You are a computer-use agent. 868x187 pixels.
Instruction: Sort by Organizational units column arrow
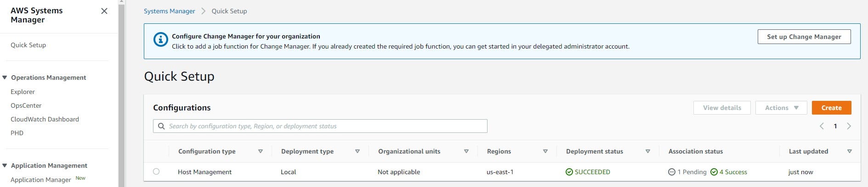(x=466, y=151)
